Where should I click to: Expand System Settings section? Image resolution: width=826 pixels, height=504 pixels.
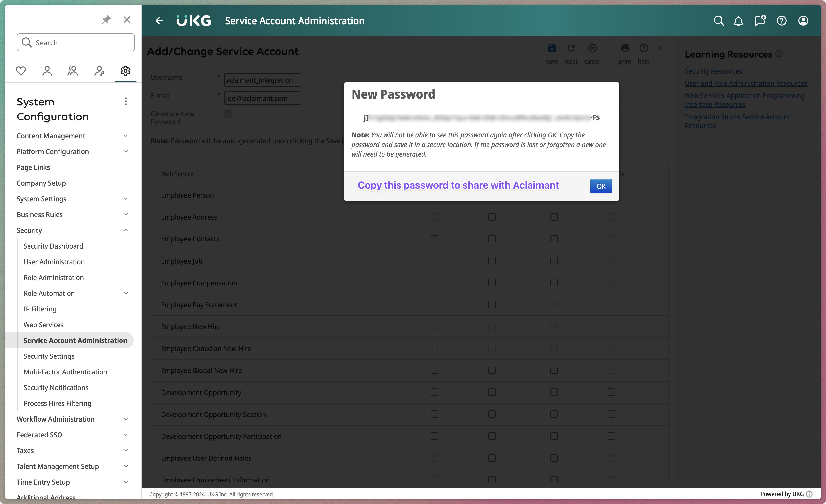tap(126, 199)
